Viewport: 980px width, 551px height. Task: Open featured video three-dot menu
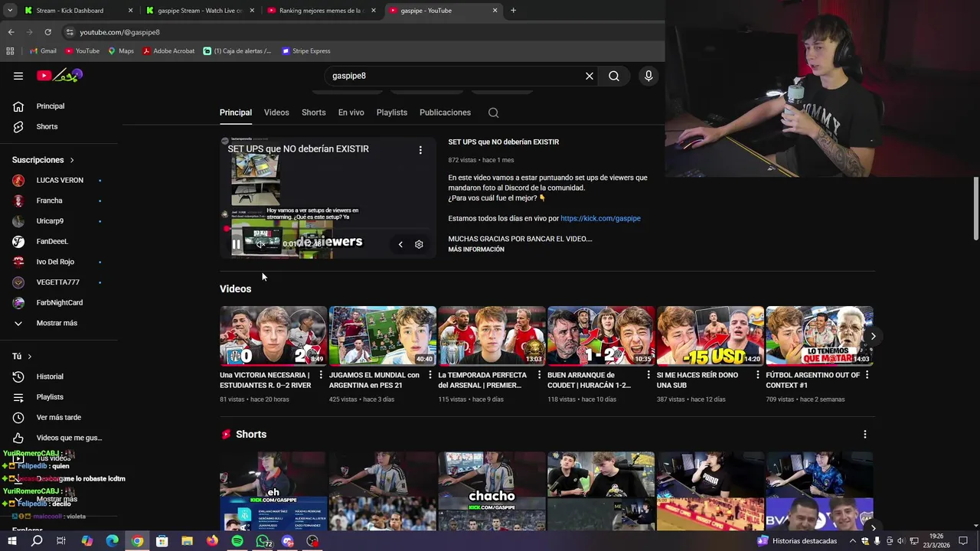[x=420, y=150]
